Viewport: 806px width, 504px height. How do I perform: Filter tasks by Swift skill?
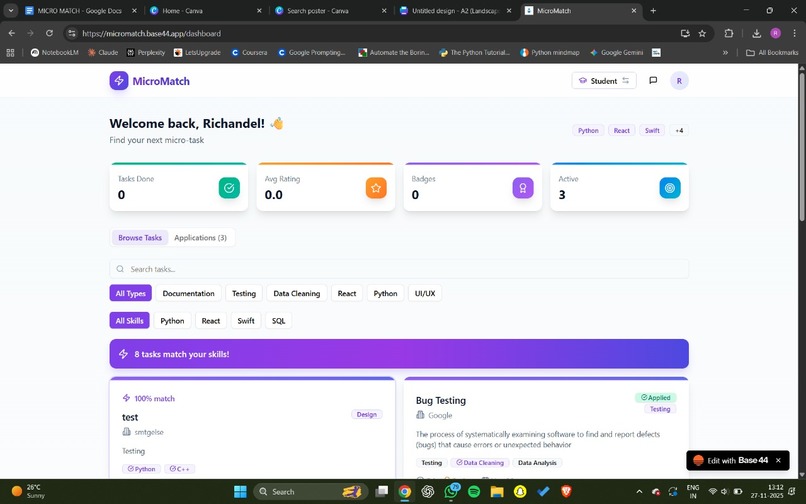pos(246,320)
